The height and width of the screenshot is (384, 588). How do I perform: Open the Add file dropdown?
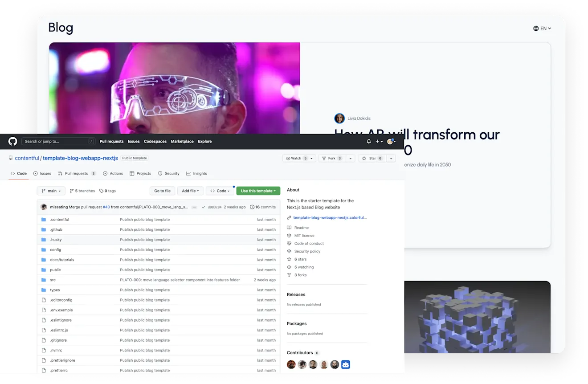pos(190,191)
